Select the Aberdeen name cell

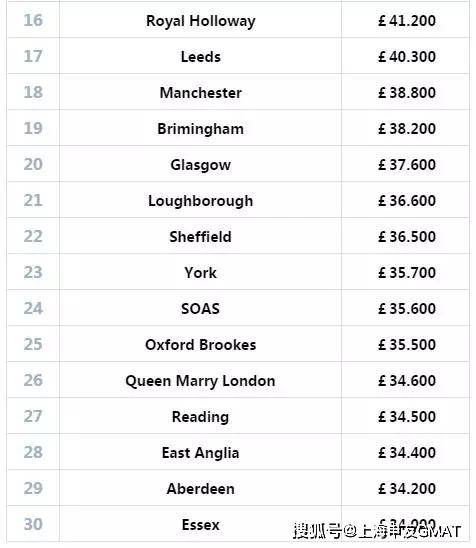click(x=201, y=489)
